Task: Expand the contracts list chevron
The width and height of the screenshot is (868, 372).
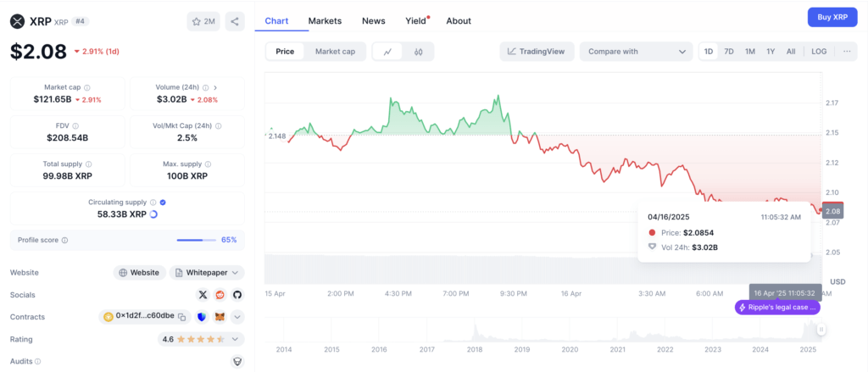Action: tap(237, 317)
